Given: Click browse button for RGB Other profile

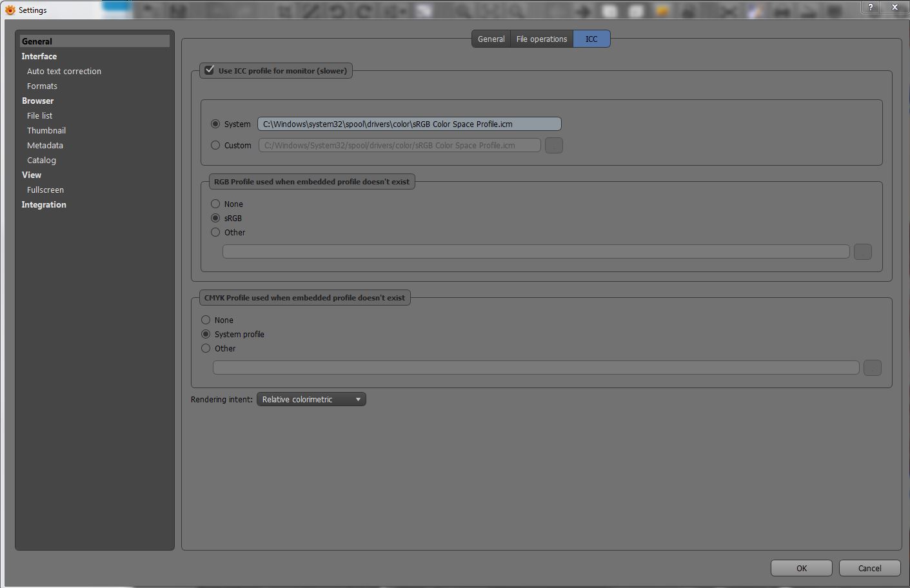Looking at the screenshot, I should point(862,252).
